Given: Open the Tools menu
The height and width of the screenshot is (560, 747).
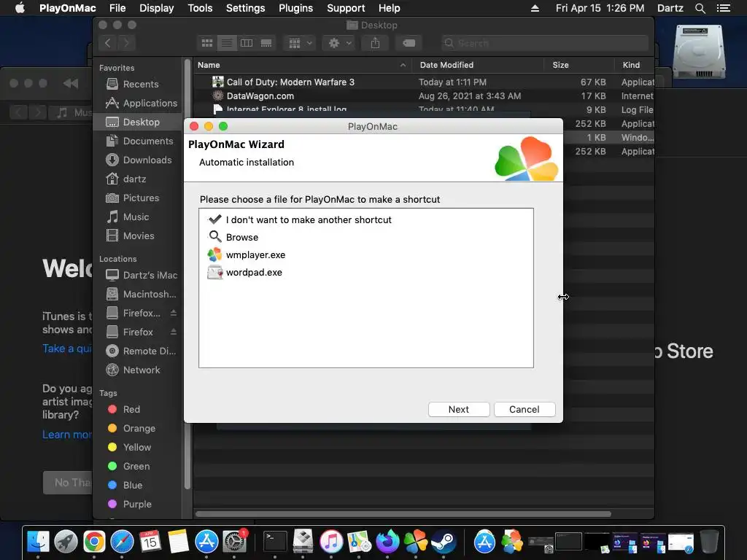Looking at the screenshot, I should click(200, 8).
